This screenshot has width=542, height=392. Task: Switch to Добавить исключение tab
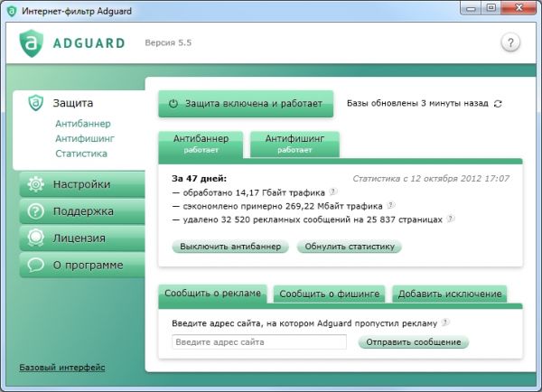[449, 294]
